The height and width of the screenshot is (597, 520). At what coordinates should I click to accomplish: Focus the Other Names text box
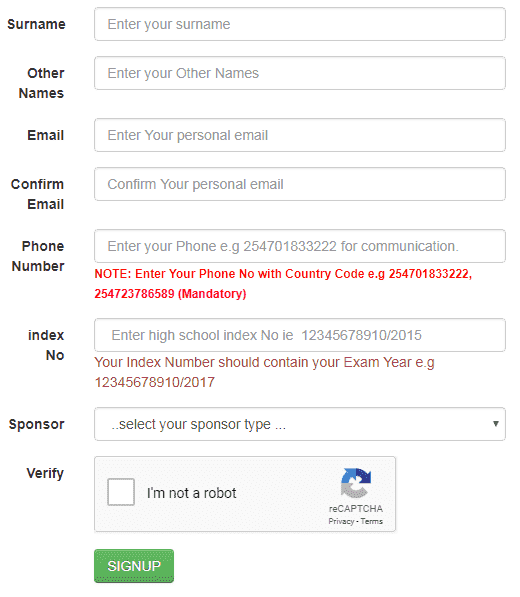click(x=300, y=73)
